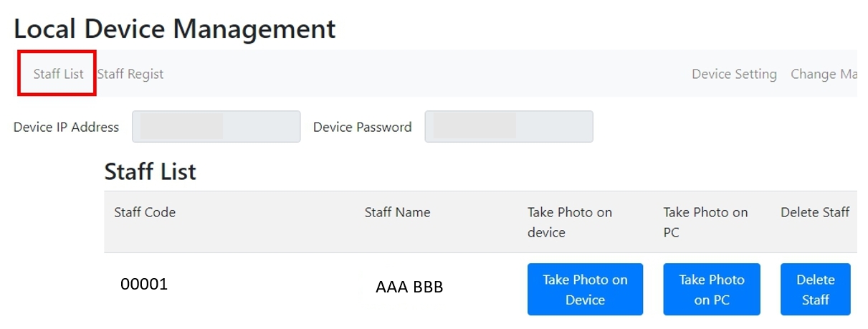Click the Staff Name column header

(397, 212)
